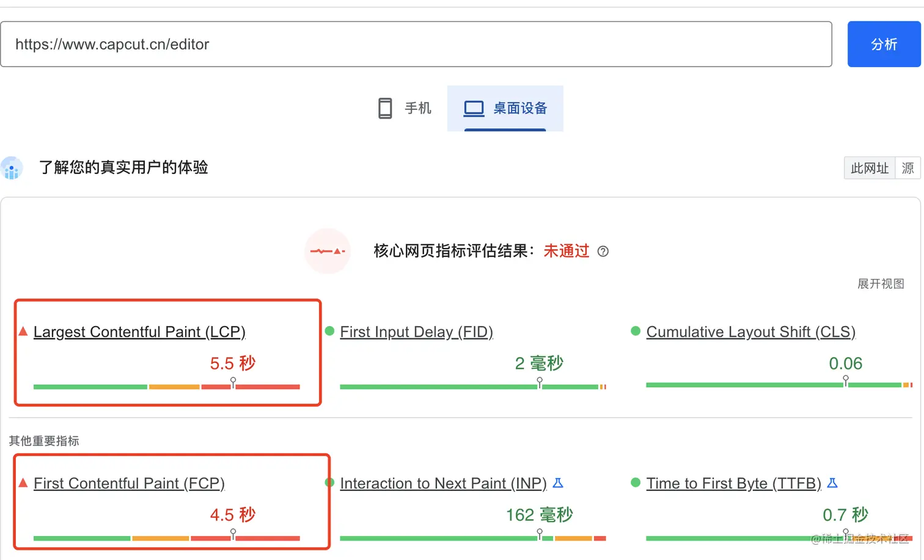Switch to the 手机 mobile tab

tap(405, 108)
